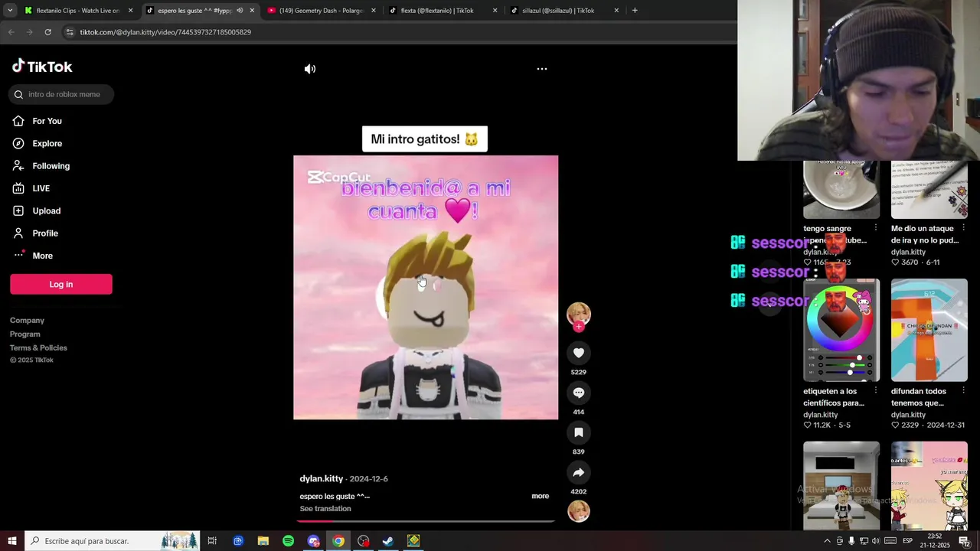
Task: Open Chrome from taskbar
Action: (338, 541)
